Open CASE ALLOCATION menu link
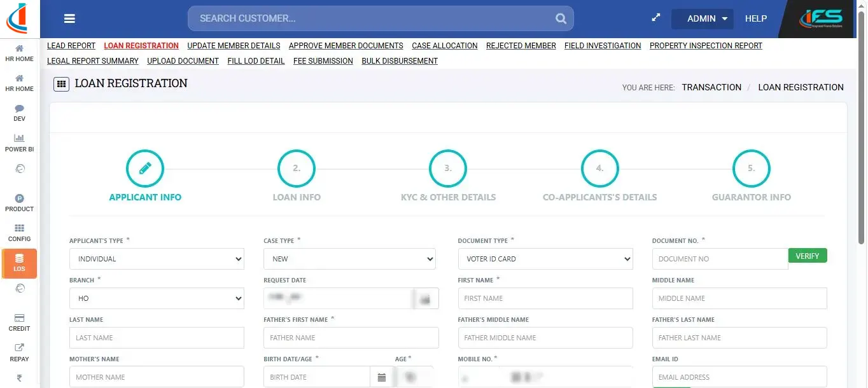The image size is (868, 388). pos(445,46)
